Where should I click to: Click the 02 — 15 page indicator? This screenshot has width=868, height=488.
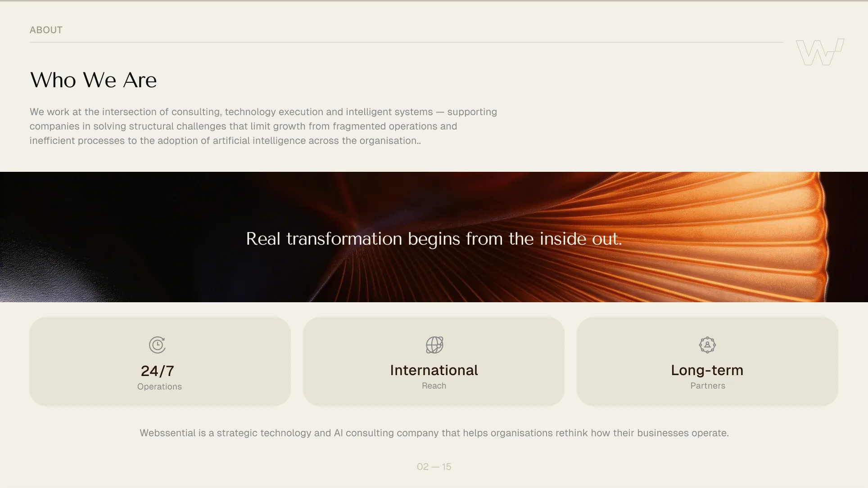(434, 467)
